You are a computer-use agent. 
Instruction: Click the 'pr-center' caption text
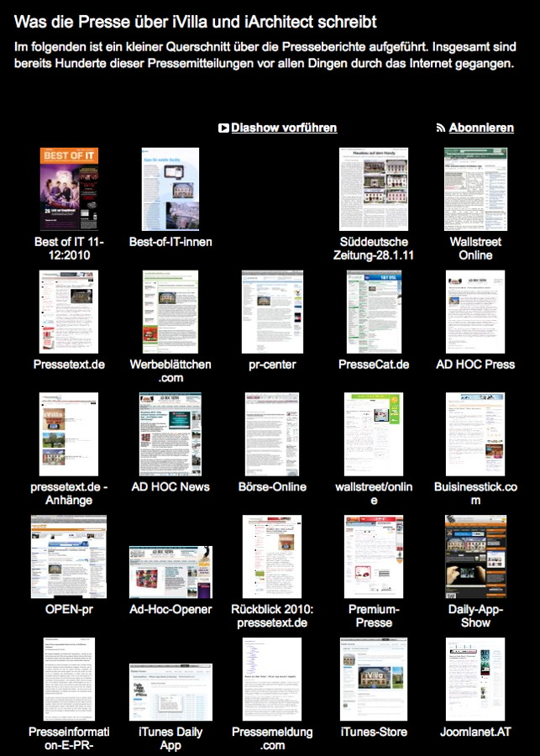[x=272, y=364]
